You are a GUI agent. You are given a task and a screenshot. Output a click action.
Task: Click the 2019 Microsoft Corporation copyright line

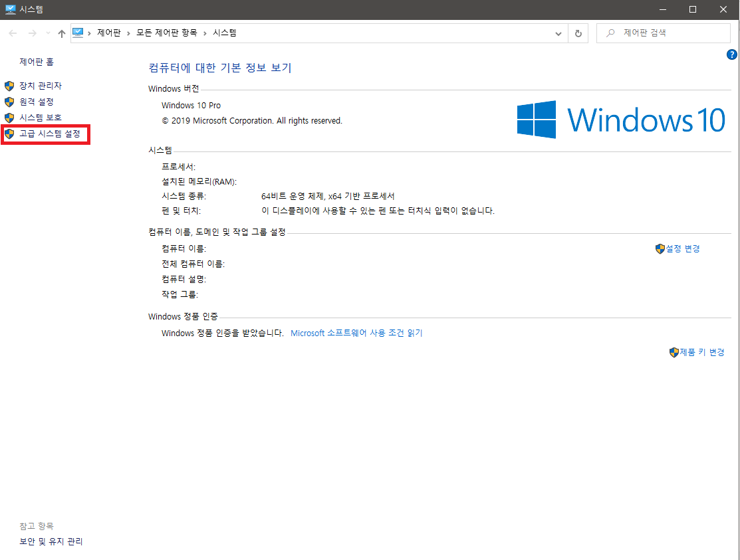(252, 121)
